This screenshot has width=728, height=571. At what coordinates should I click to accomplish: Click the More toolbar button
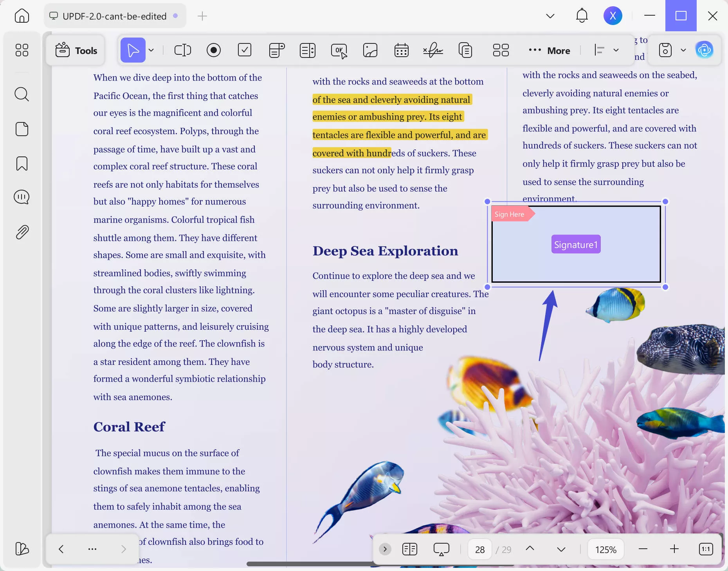click(x=550, y=50)
